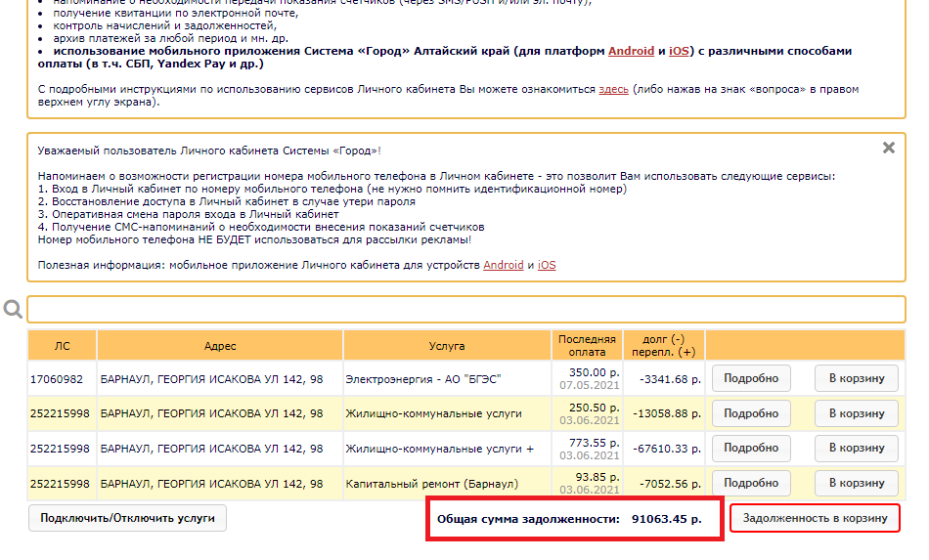
Task: Click last payment 250.50 р.
Action: (x=595, y=408)
